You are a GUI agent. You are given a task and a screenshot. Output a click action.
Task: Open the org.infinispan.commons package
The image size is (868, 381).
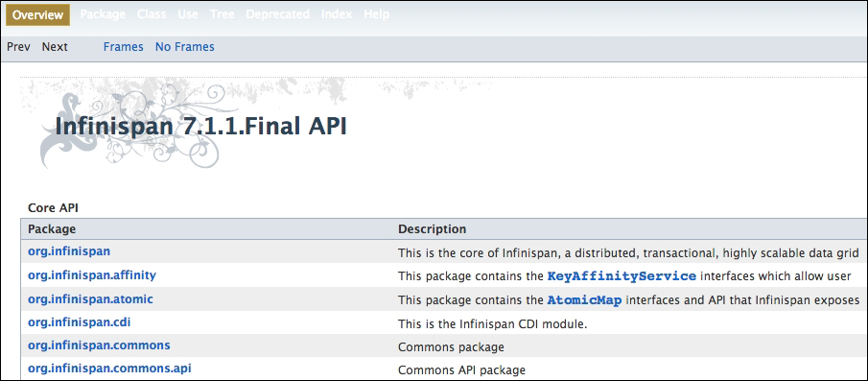pos(99,345)
